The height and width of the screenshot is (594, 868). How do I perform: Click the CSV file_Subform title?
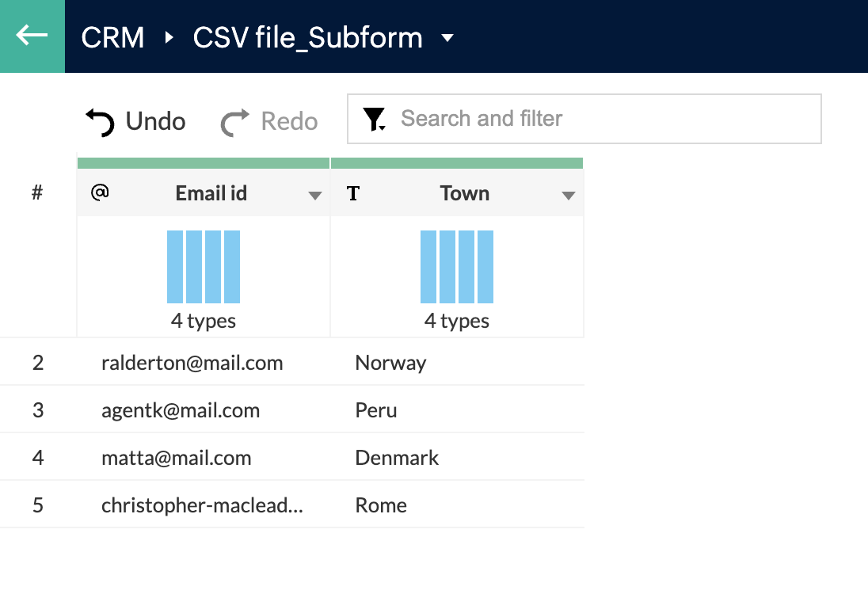click(x=307, y=38)
